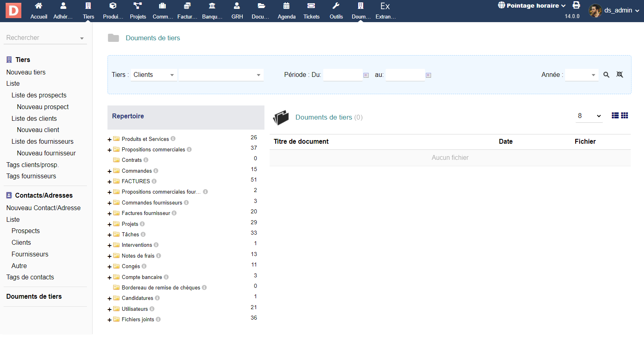Switch to grid view icon

pos(624,116)
